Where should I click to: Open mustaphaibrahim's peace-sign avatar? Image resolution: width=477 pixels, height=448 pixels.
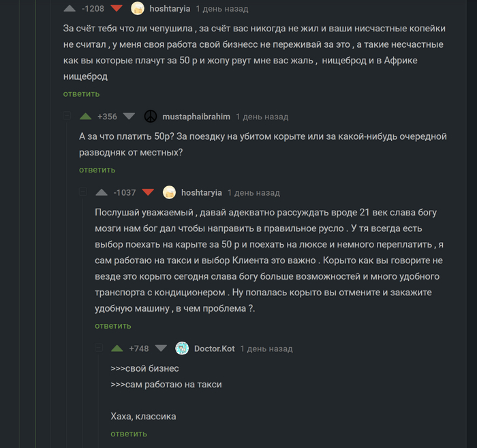[151, 117]
